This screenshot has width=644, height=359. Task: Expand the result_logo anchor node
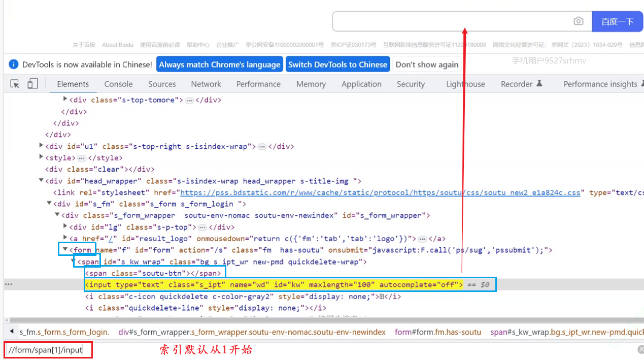(x=65, y=238)
